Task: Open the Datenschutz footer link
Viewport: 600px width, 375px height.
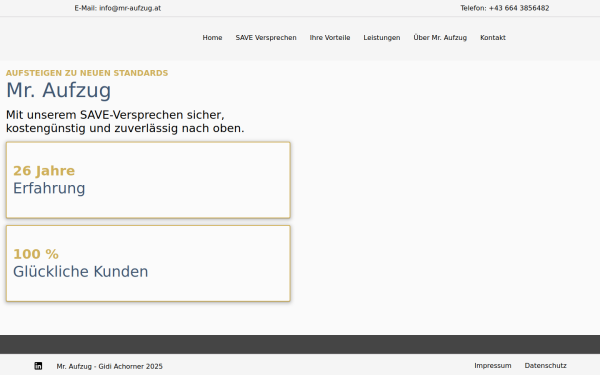Action: coord(546,365)
